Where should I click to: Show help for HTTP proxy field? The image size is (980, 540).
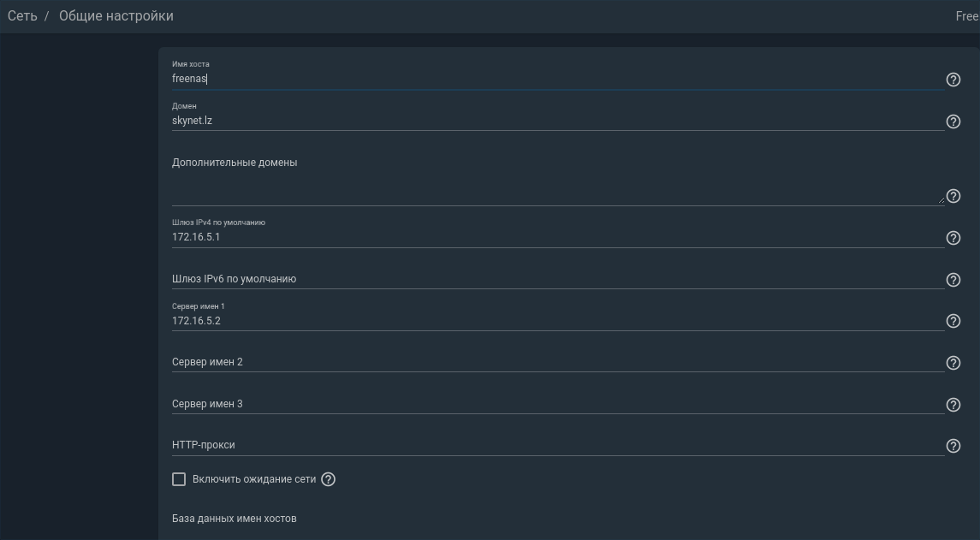[x=953, y=446]
